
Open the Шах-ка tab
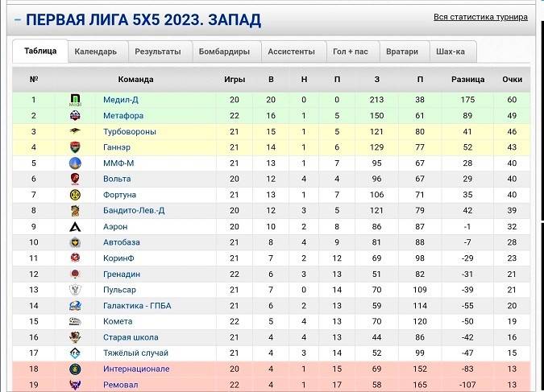[x=451, y=52]
